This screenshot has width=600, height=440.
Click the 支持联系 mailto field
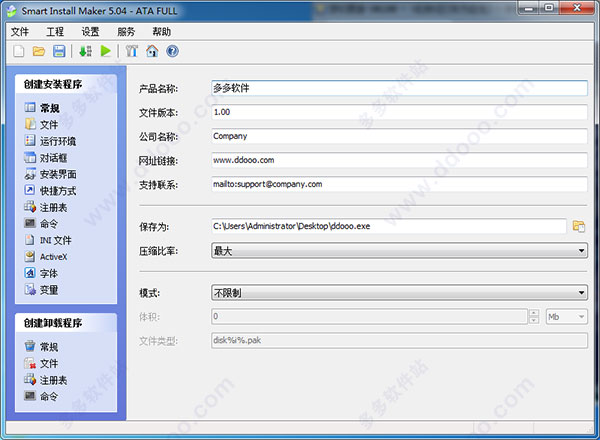[x=399, y=184]
